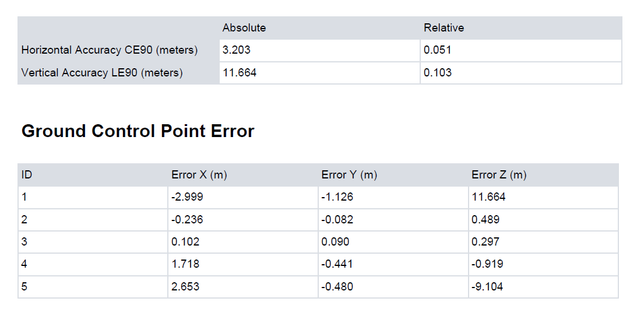Click the Error Z (m) column header
The width and height of the screenshot is (644, 333).
499,175
